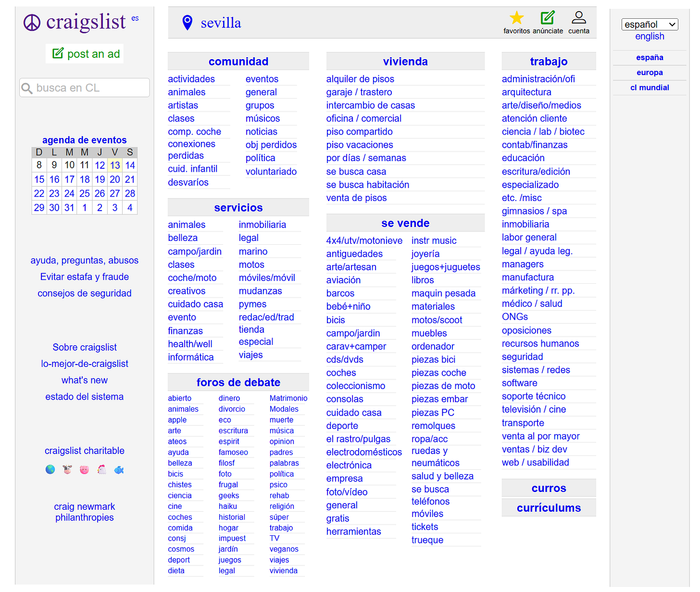Viewport: 700px width, 592px height.
Task: Open 'estado del sistema' link
Action: pos(85,396)
